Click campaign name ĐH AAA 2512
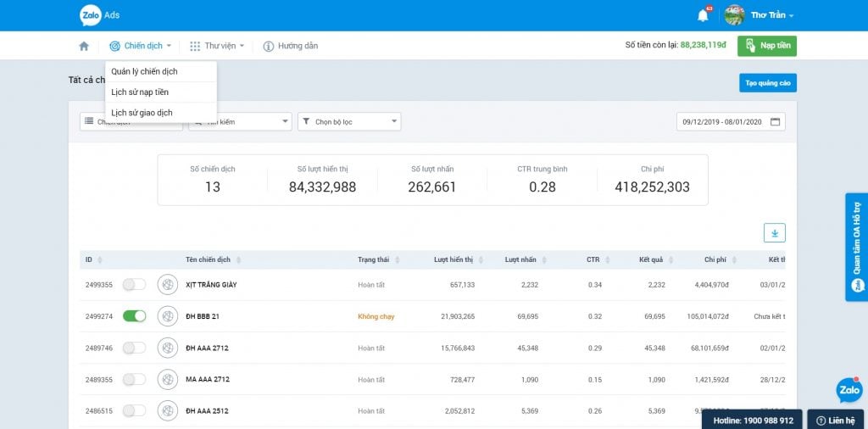This screenshot has width=868, height=429. coord(207,411)
